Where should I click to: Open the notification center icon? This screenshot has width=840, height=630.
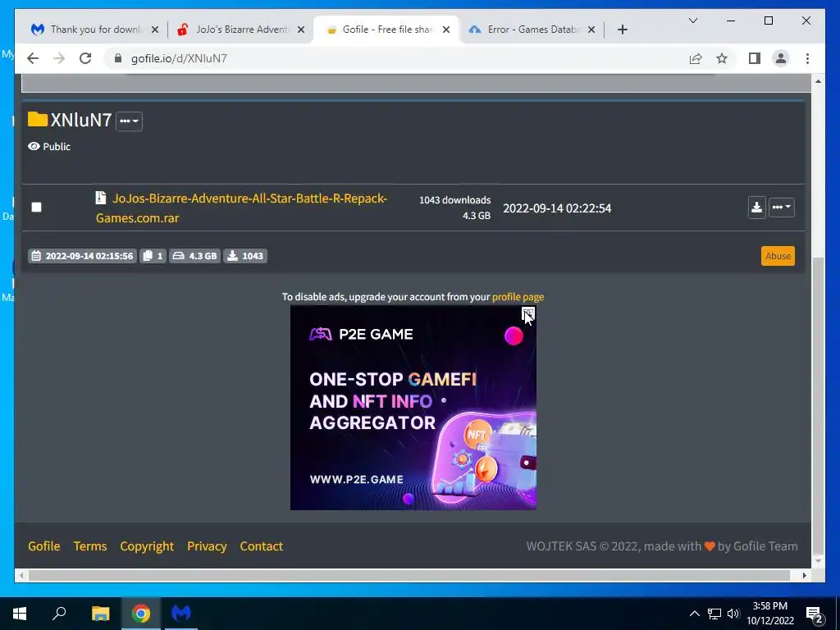(815, 615)
